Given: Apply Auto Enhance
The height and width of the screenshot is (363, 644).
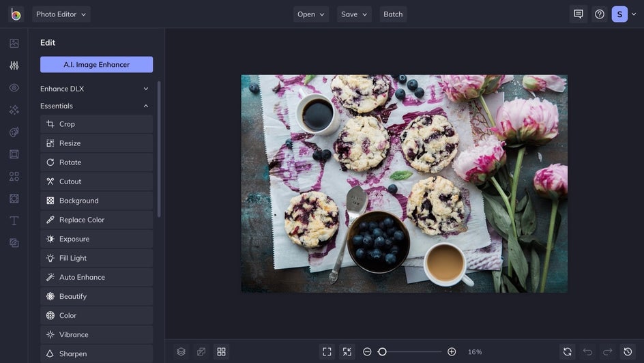Looking at the screenshot, I should pos(96,277).
